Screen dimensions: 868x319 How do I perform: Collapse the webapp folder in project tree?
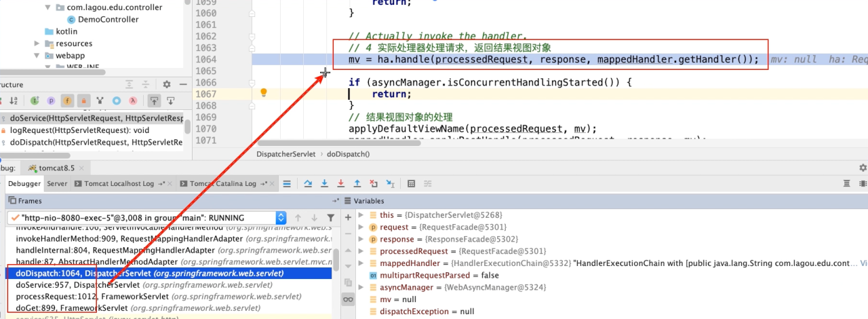click(38, 56)
